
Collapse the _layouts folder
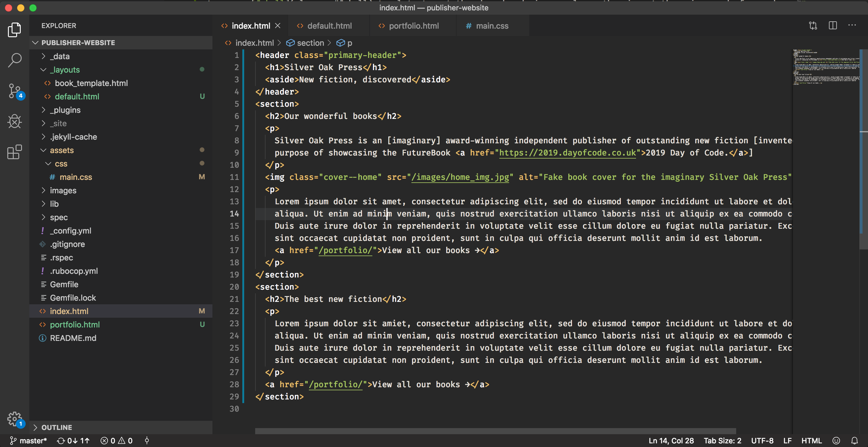pos(121,70)
